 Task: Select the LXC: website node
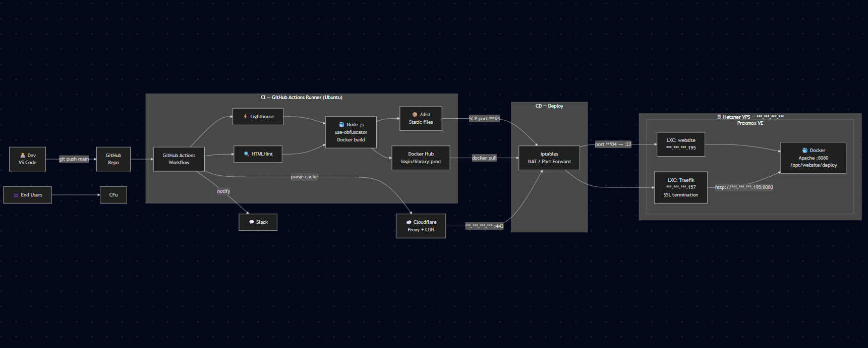pos(681,144)
